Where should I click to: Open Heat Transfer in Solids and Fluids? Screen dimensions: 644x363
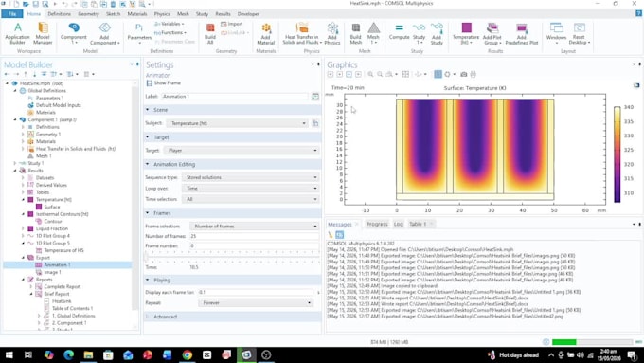point(302,33)
